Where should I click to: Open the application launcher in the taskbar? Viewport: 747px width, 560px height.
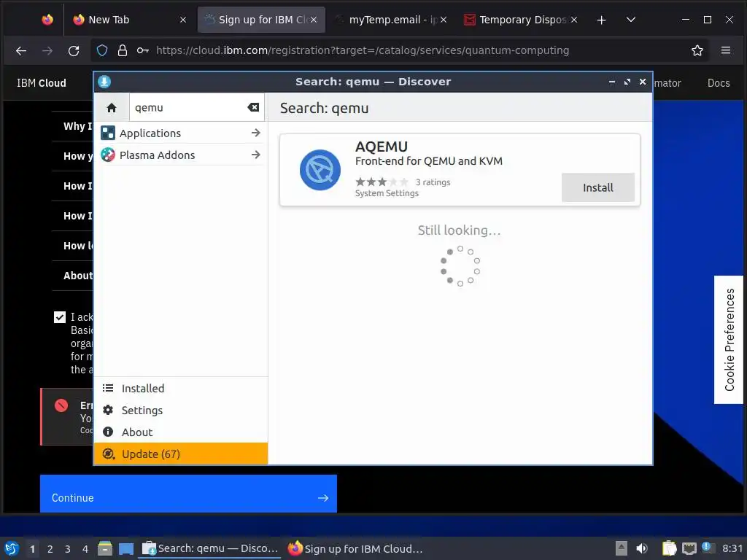point(12,548)
